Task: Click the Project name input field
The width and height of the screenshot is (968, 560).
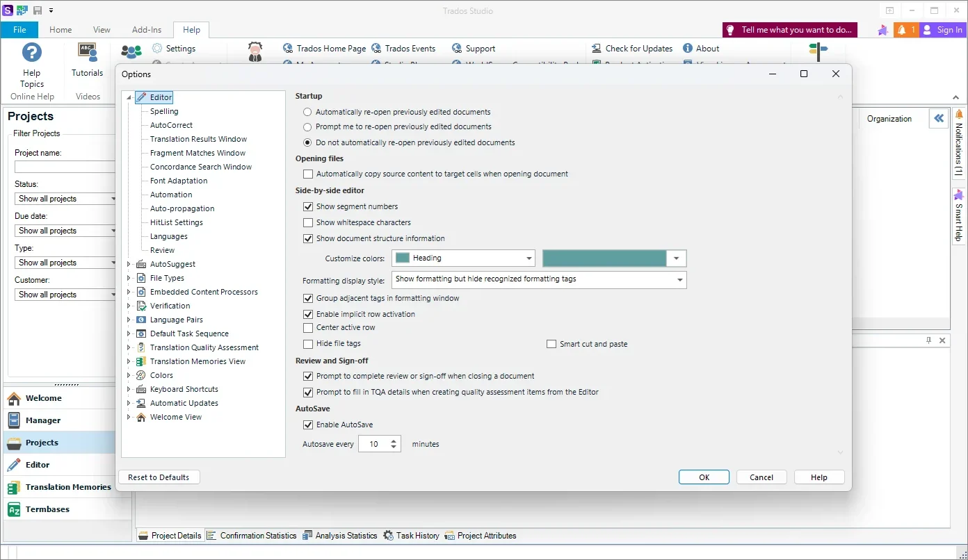Action: pos(65,167)
